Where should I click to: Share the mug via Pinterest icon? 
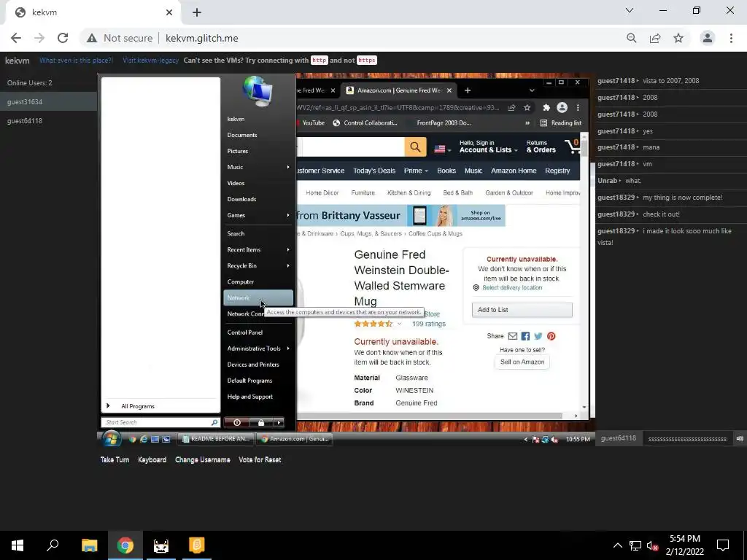(x=551, y=336)
